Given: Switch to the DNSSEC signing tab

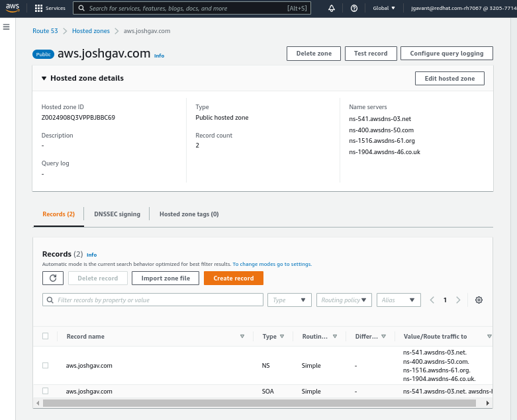Looking at the screenshot, I should point(117,214).
